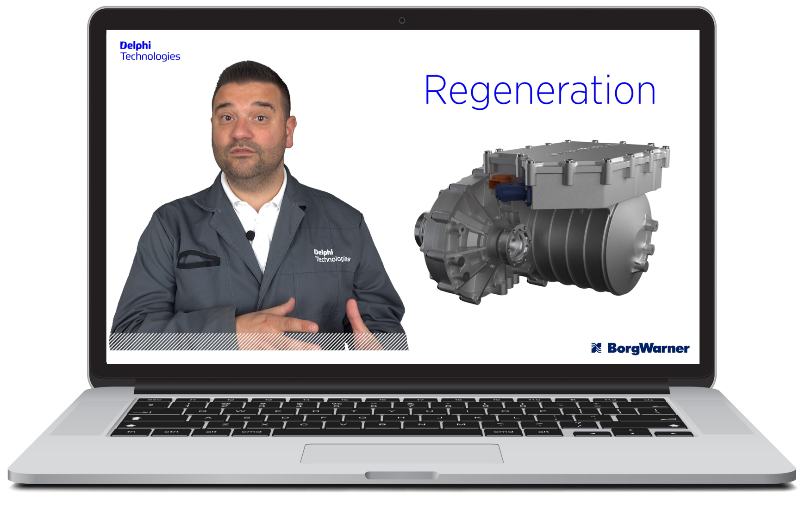The height and width of the screenshot is (506, 812).
Task: Click the laptop trackpad
Action: point(401,454)
